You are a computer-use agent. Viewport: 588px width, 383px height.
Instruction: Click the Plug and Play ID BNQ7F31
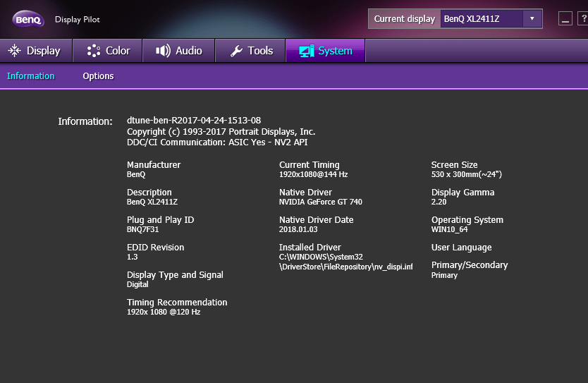142,229
